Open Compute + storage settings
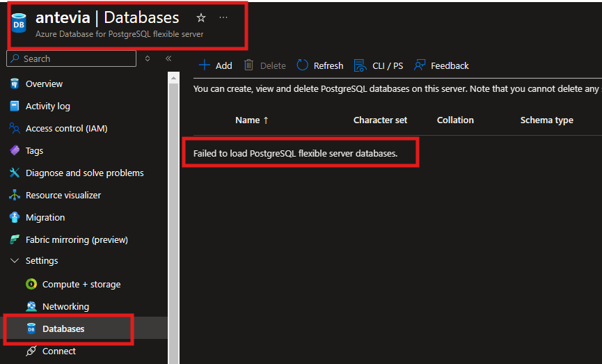Screen dimensions: 602x364 [x=81, y=284]
